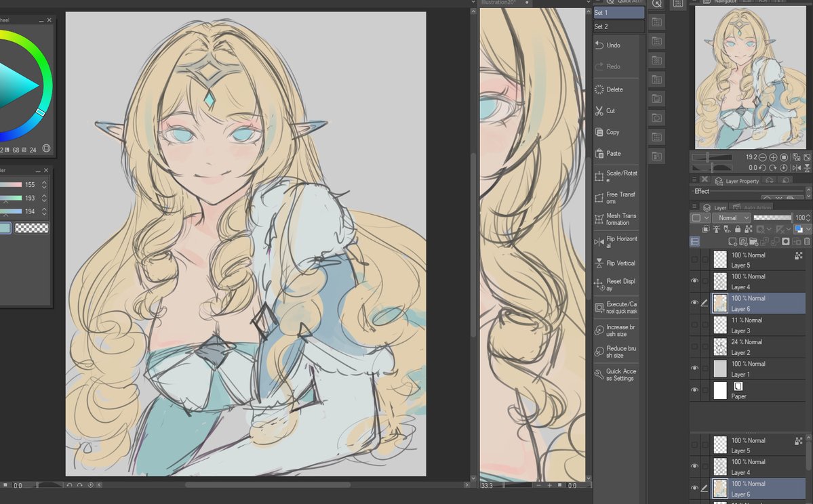Click the Cut scissors icon
The width and height of the screenshot is (813, 504).
tap(599, 111)
